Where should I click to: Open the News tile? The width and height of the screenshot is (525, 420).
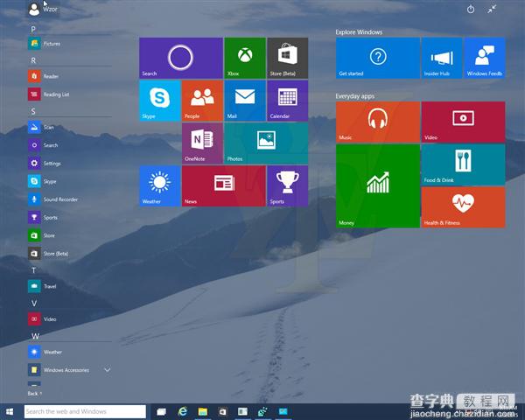[224, 185]
